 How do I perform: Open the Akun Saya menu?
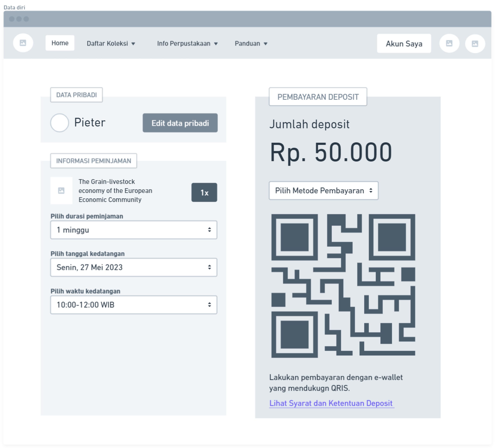tap(404, 44)
